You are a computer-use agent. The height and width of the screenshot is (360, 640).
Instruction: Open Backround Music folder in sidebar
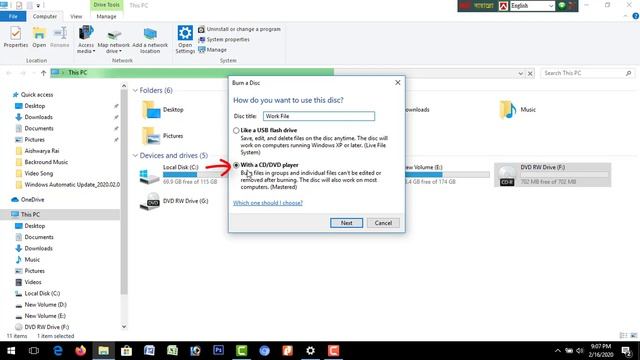[46, 162]
